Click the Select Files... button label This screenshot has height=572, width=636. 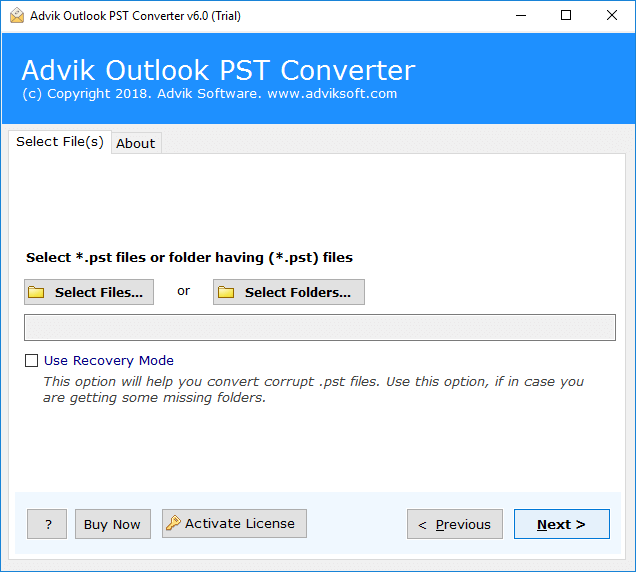(x=99, y=292)
